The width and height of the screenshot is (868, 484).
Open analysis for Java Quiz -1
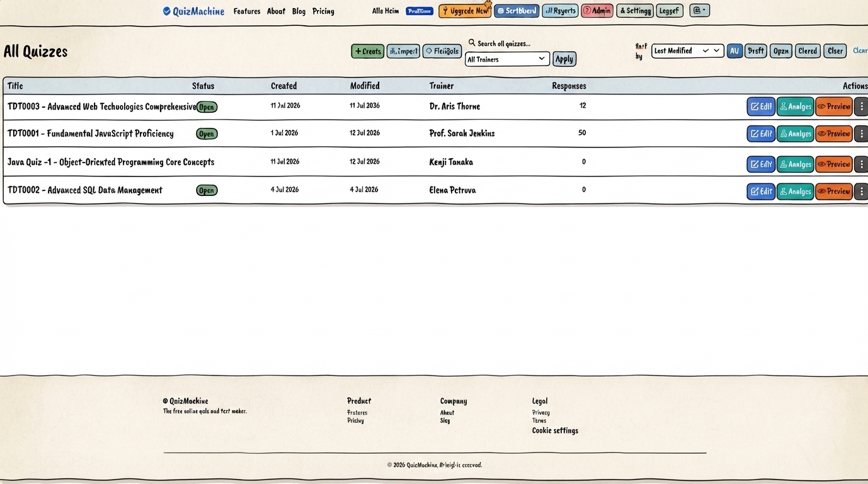[x=796, y=164]
